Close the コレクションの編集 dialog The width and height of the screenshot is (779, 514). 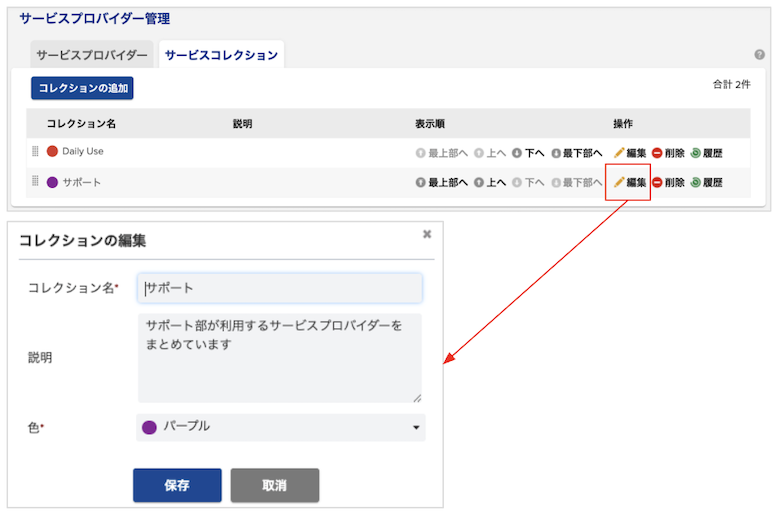click(427, 234)
